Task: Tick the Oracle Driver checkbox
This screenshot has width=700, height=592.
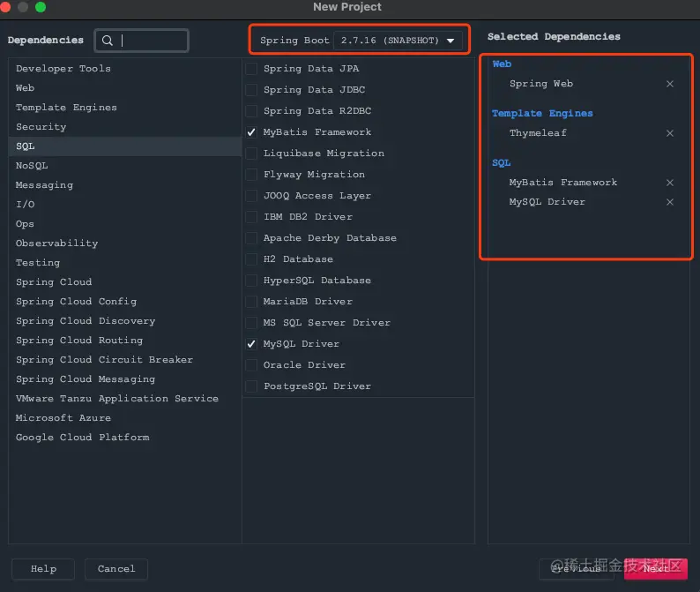Action: (x=251, y=365)
